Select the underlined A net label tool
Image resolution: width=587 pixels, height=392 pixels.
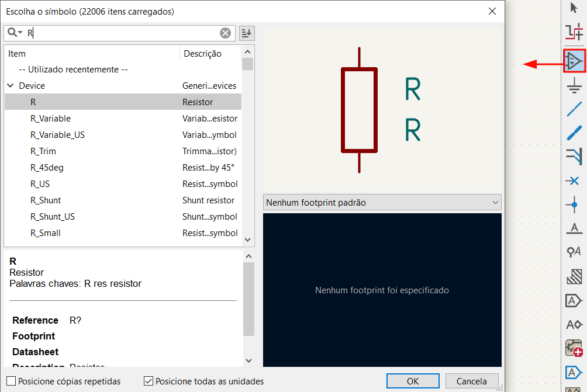coord(574,228)
